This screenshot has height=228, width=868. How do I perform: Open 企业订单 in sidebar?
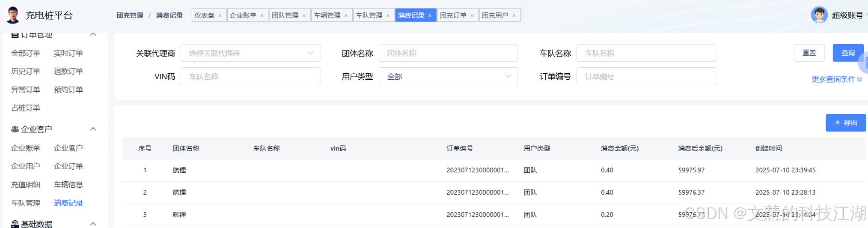[x=68, y=166]
